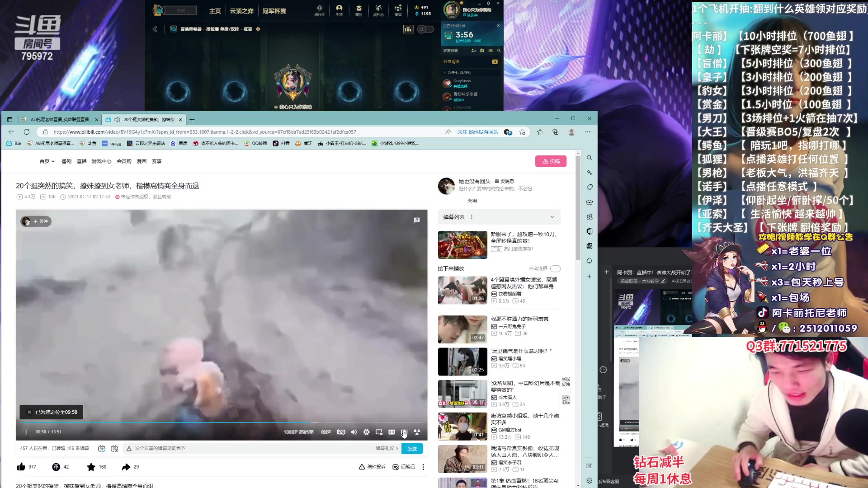This screenshot has height=488, width=868.
Task: Refresh the browser page
Action: tap(27, 132)
